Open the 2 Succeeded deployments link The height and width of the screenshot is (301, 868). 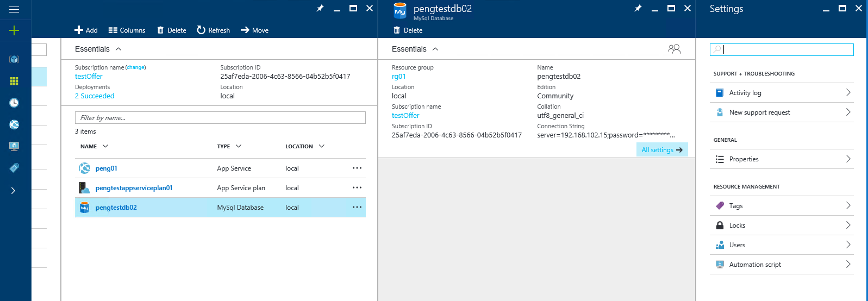click(x=95, y=96)
